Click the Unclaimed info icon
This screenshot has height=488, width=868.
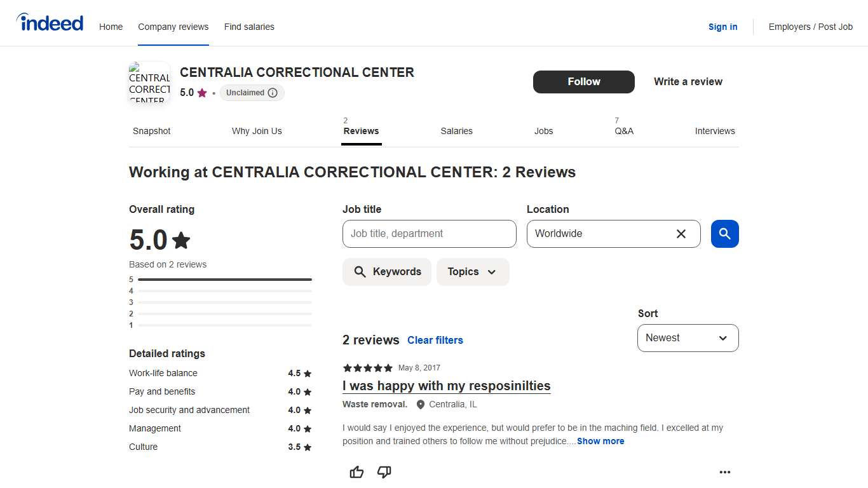tap(273, 93)
